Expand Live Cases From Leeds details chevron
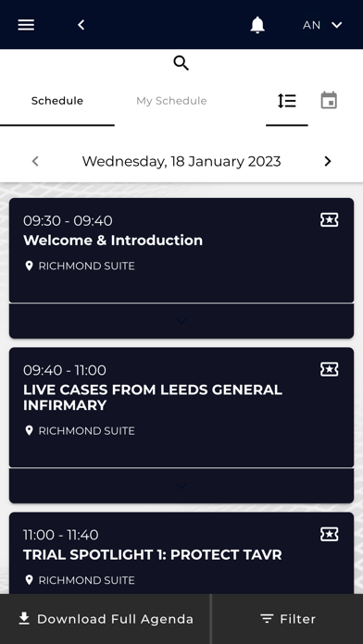 pyautogui.click(x=181, y=486)
